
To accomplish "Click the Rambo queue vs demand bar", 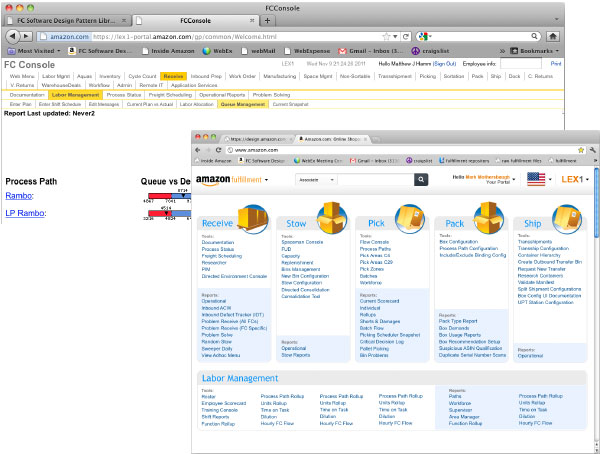I will [x=170, y=196].
